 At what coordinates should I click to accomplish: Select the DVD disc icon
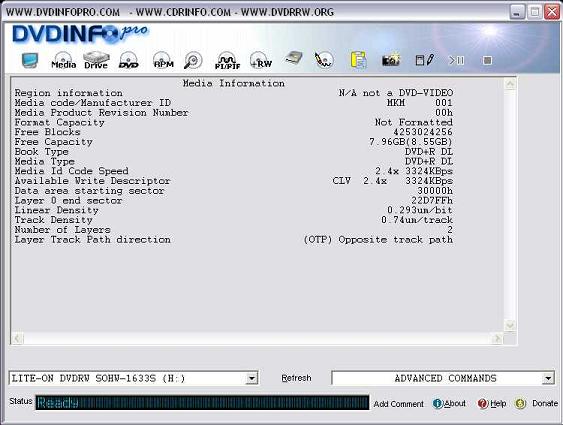coord(129,60)
